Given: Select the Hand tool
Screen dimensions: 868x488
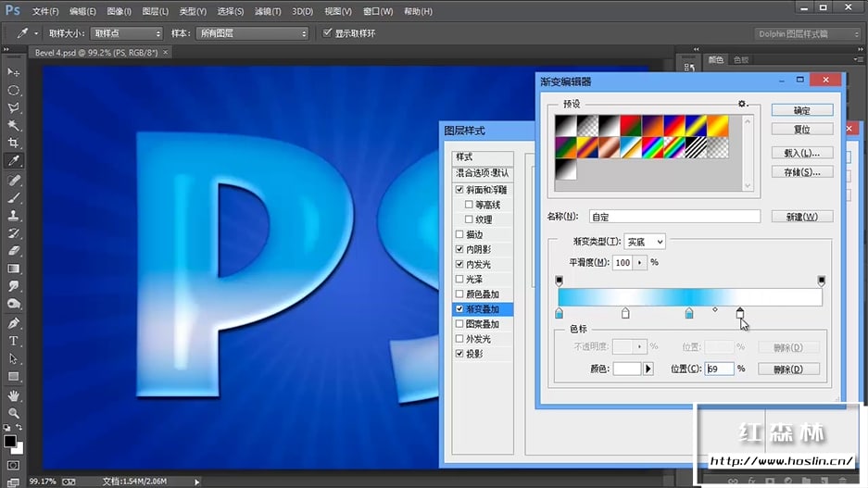Looking at the screenshot, I should [13, 396].
